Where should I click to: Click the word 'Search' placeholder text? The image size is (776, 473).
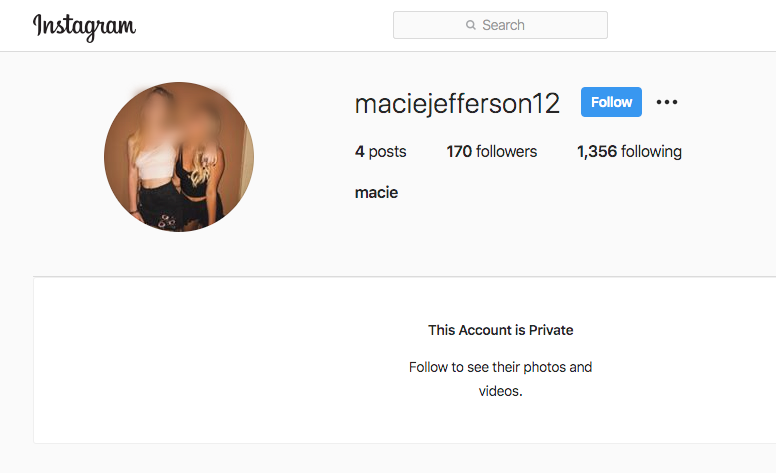coord(503,25)
